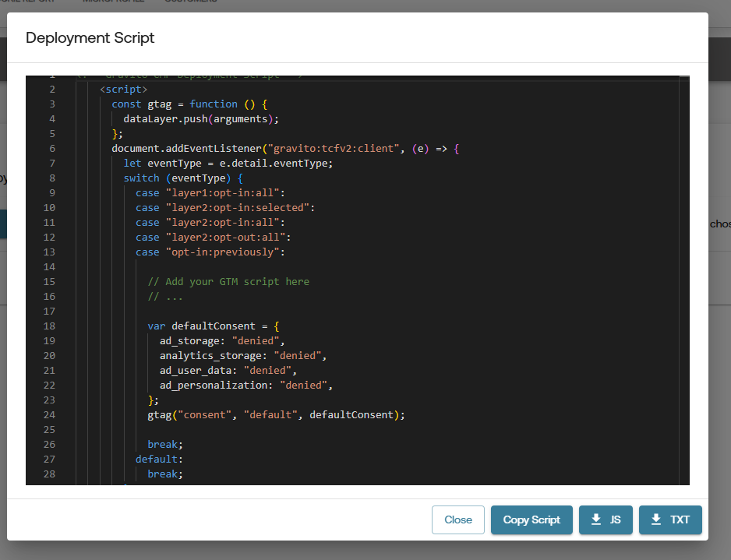The image size is (731, 560).
Task: Place the cursor on the 'switch (eventType)' line
Action: pos(183,178)
